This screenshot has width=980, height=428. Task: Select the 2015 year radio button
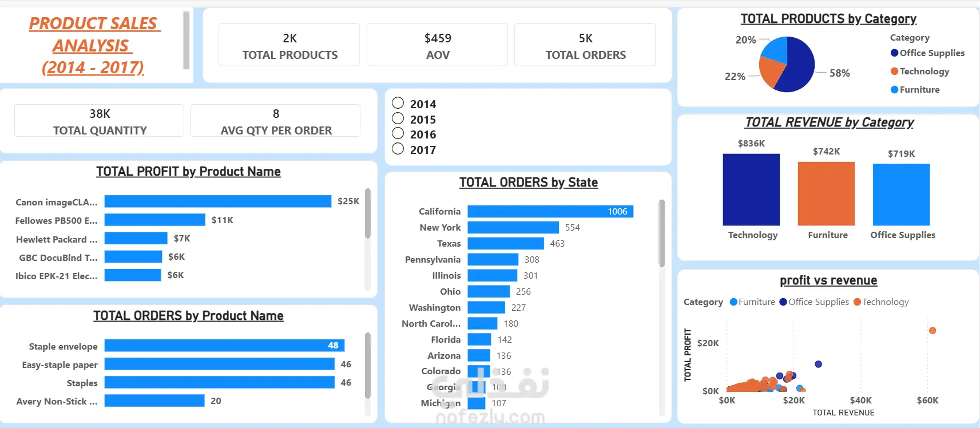pos(398,118)
